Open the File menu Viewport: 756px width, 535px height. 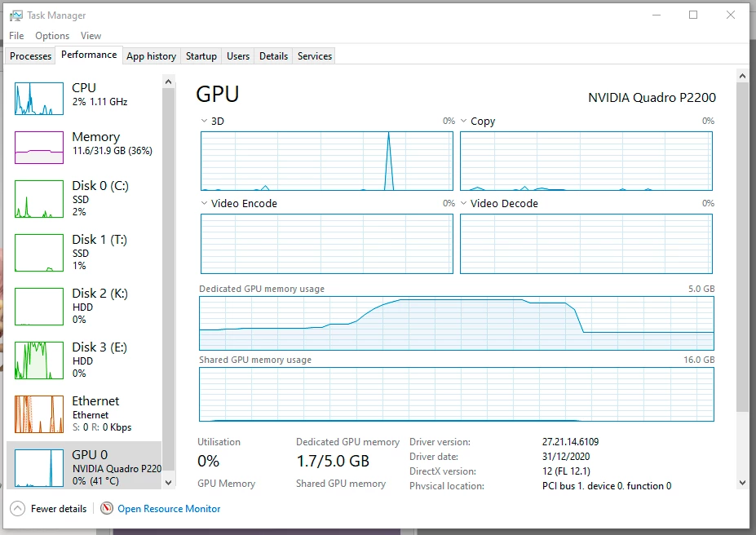click(16, 36)
